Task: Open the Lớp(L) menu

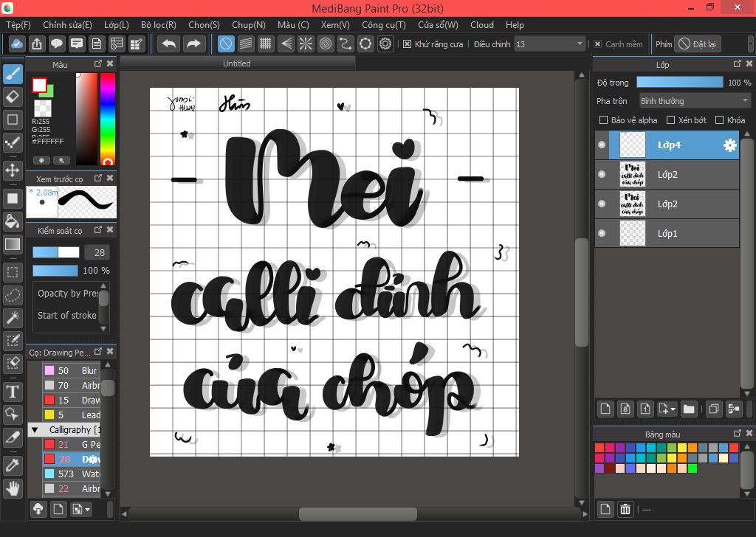Action: pyautogui.click(x=117, y=25)
